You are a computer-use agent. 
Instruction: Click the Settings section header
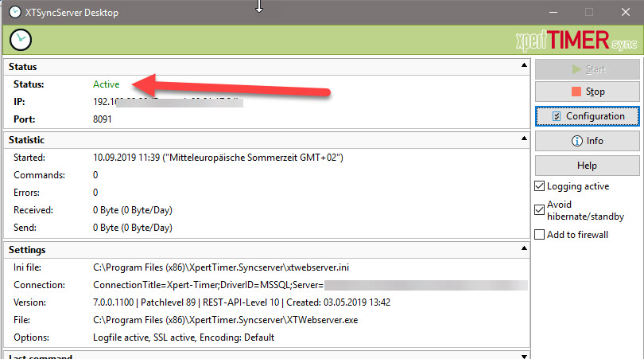coord(266,250)
